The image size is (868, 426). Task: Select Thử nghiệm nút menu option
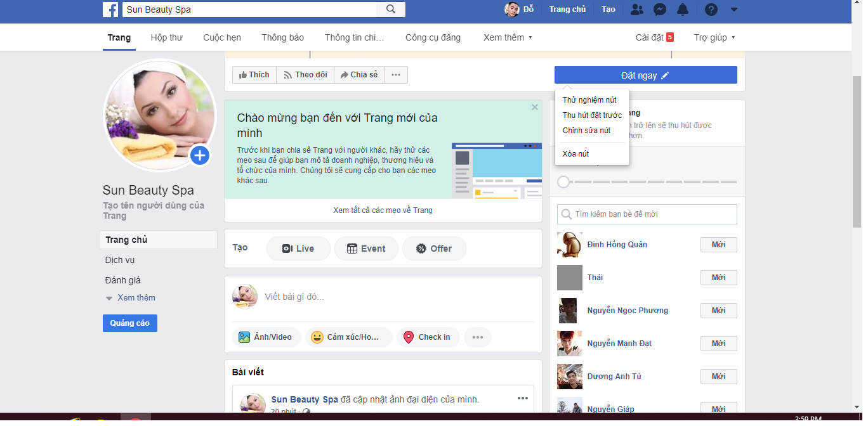click(592, 100)
